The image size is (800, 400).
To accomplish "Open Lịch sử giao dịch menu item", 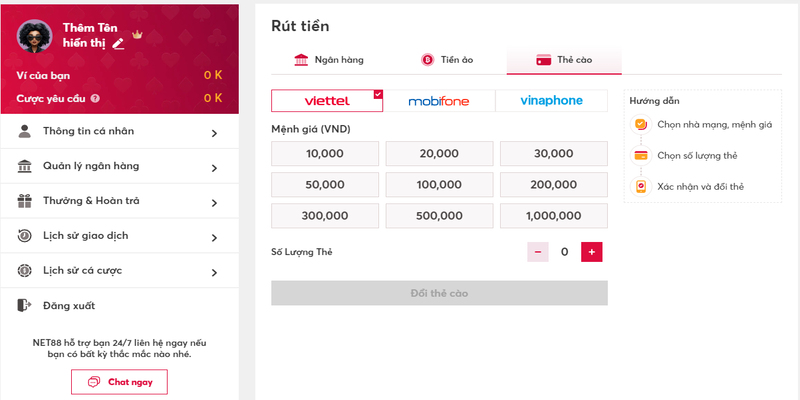I will [x=119, y=236].
